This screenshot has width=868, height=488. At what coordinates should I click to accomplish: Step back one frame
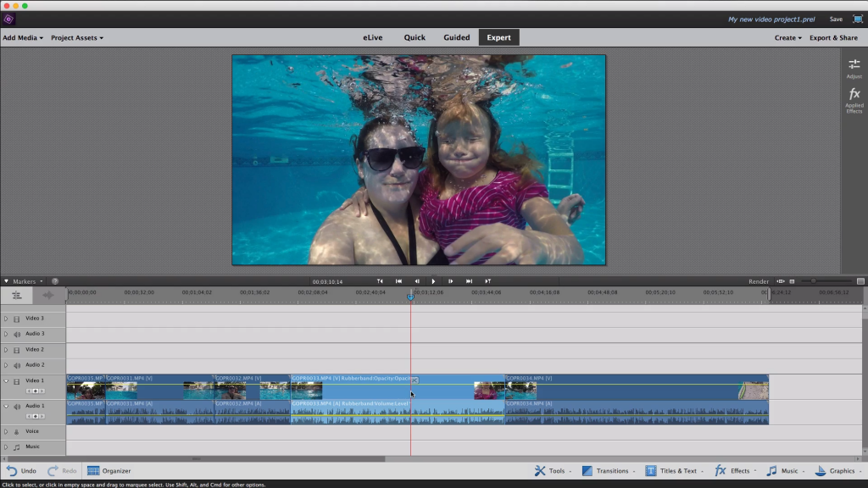(x=417, y=281)
